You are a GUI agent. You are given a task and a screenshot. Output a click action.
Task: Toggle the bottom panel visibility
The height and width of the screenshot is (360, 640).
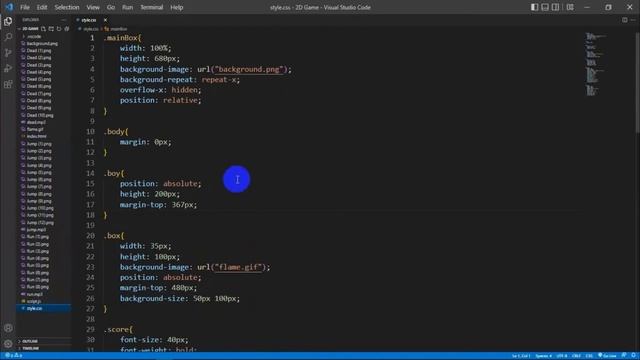[545, 7]
